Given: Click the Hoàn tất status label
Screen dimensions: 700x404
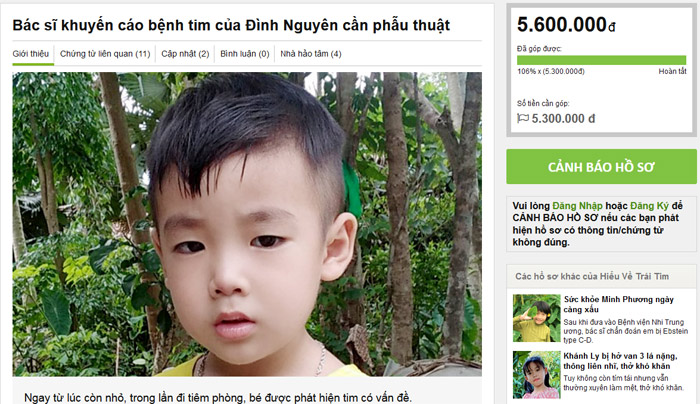Looking at the screenshot, I should point(672,71).
